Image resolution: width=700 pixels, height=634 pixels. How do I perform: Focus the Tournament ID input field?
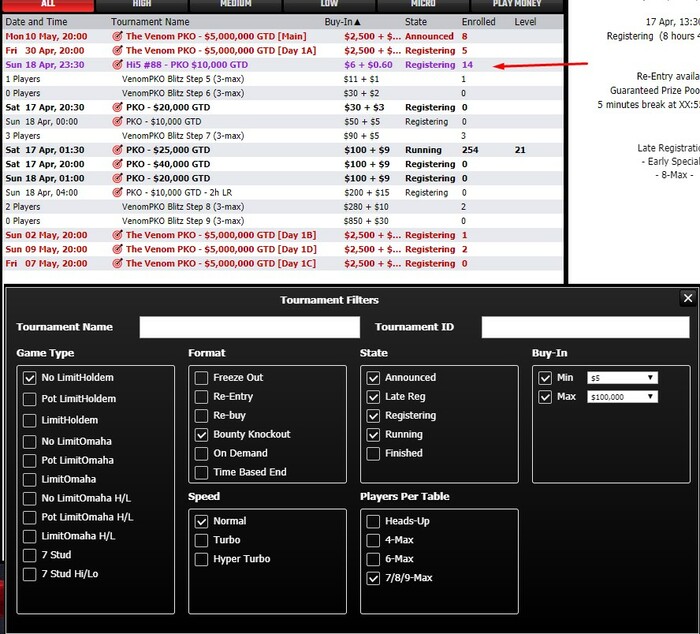(585, 327)
